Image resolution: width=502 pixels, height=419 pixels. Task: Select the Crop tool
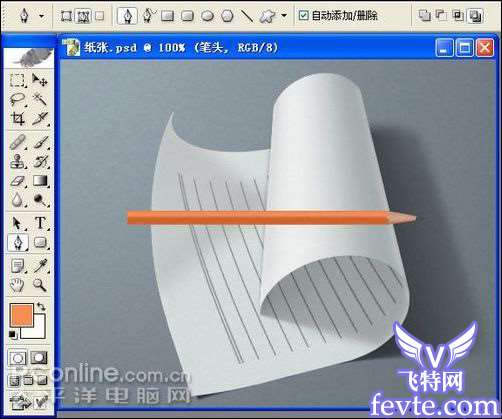click(x=17, y=118)
